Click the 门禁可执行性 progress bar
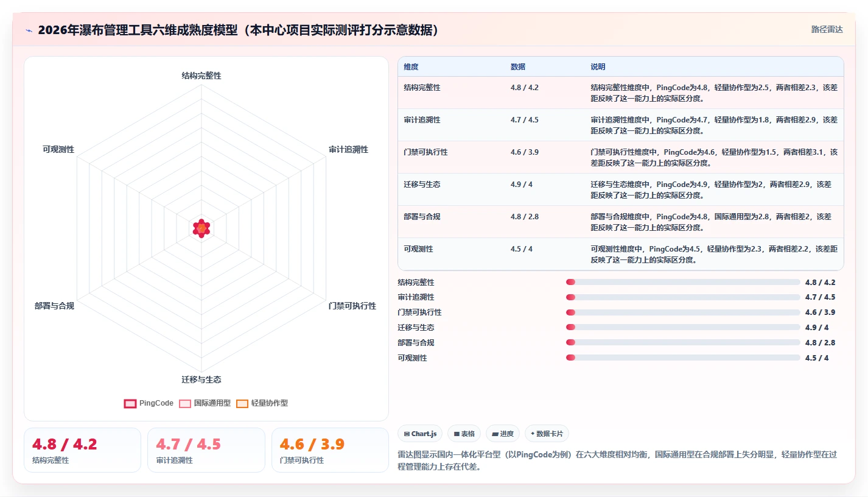Viewport: 868px width, 497px height. 683,312
